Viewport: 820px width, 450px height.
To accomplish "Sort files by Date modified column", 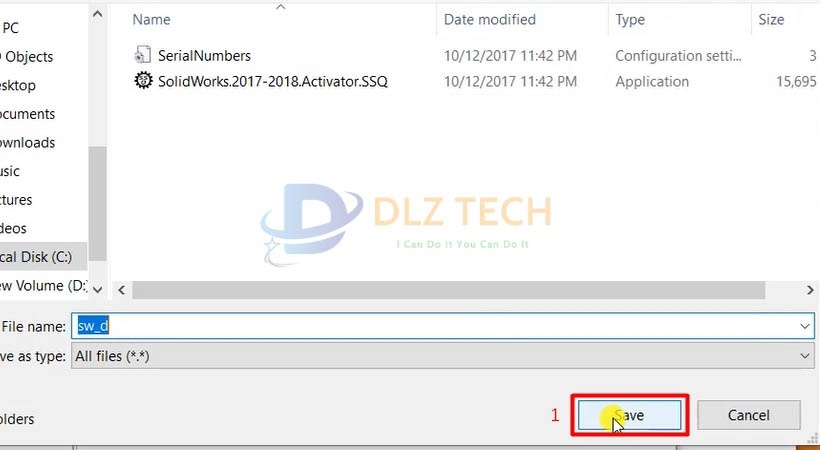I will coord(489,20).
